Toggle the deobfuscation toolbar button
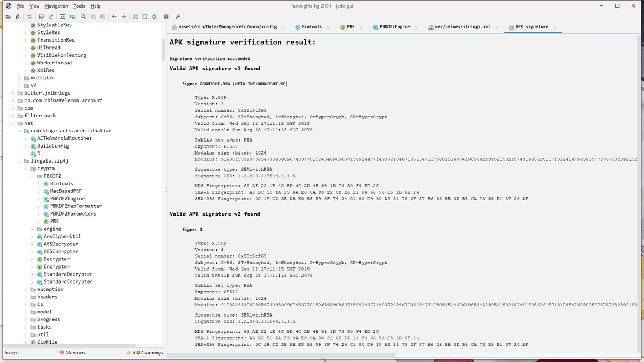The width and height of the screenshot is (644, 362). [x=135, y=17]
